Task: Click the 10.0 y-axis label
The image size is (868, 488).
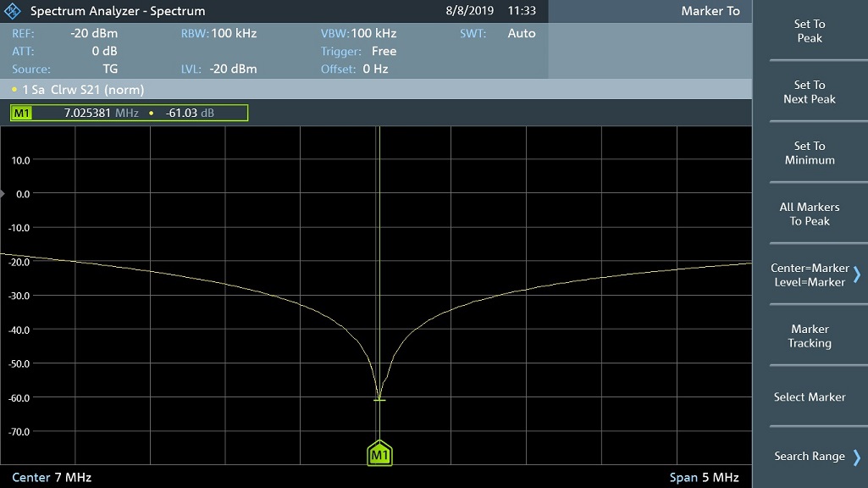Action: (20, 160)
